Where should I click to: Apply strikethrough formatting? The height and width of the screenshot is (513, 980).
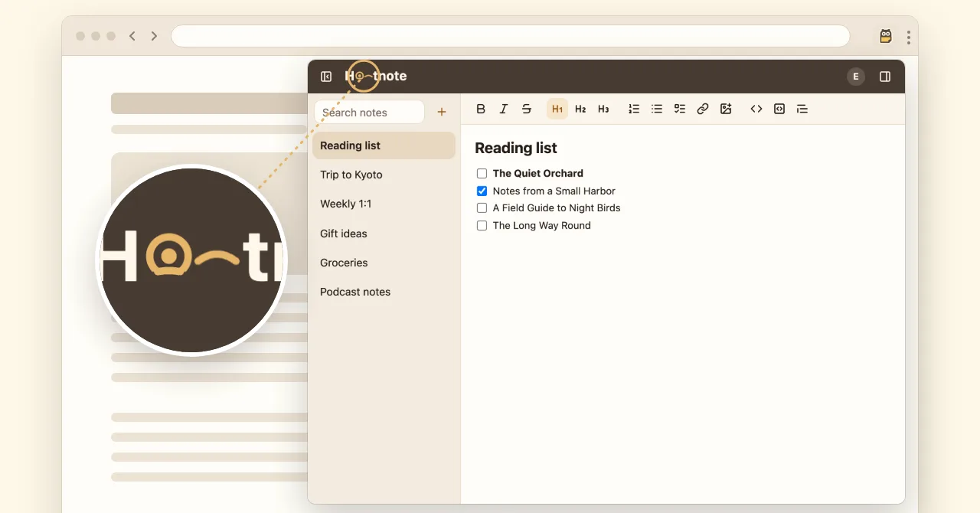coord(527,109)
